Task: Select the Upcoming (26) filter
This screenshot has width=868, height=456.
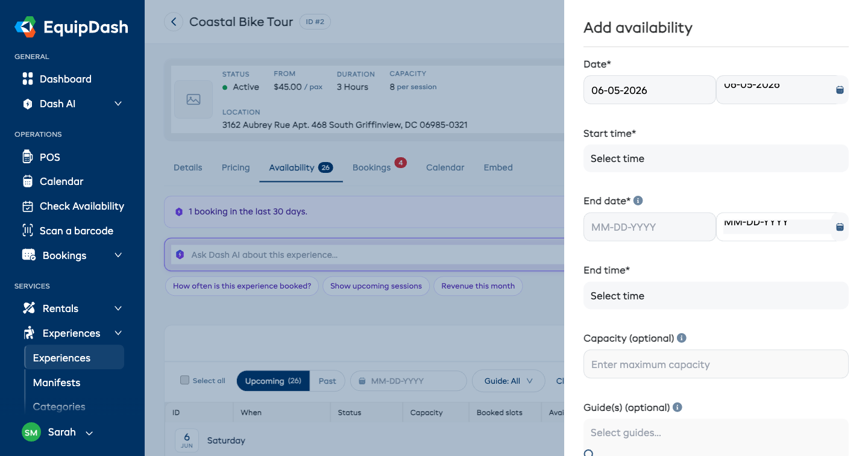Action: (x=273, y=381)
